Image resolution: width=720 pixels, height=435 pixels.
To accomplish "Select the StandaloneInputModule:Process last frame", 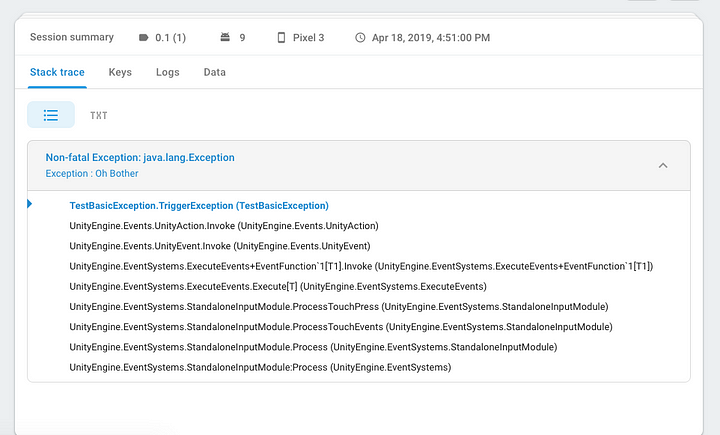I will [x=260, y=367].
